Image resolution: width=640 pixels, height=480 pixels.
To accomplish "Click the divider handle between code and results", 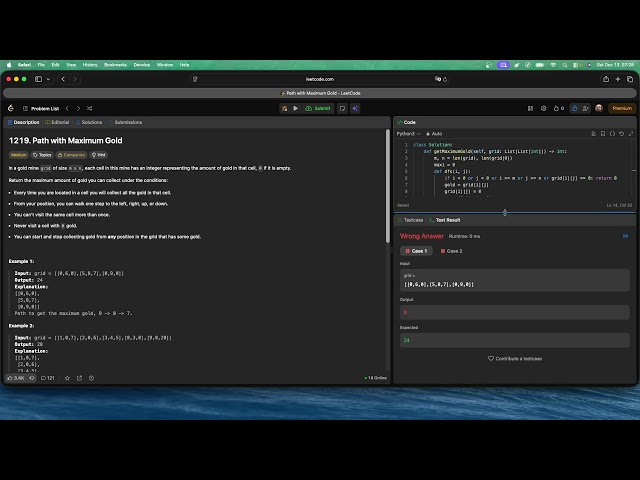I will click(504, 212).
